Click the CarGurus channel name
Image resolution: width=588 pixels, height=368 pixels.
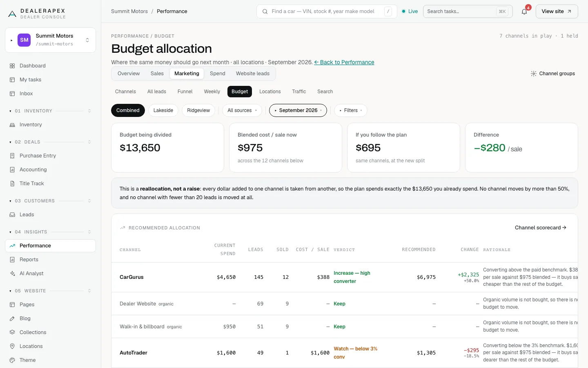coord(131,277)
